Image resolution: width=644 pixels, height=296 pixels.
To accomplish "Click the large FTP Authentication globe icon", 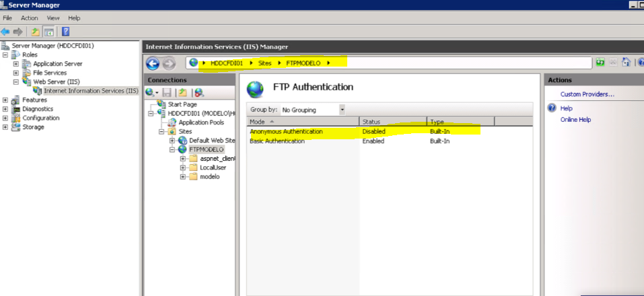I will (255, 89).
